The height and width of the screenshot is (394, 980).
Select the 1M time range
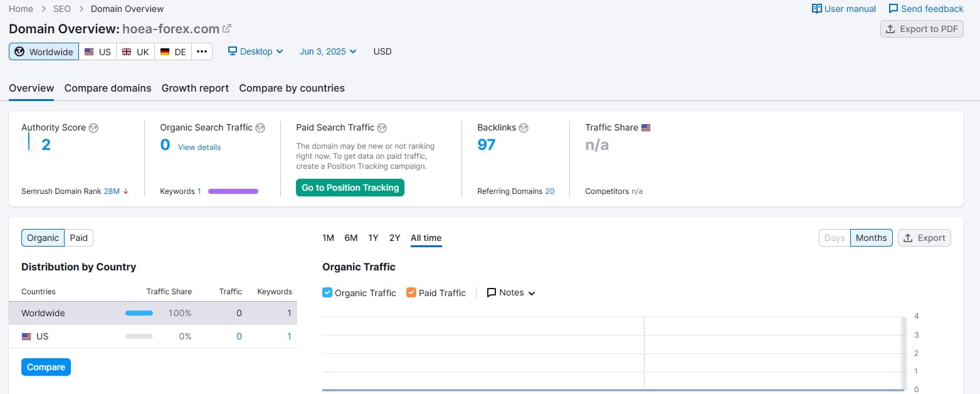328,238
